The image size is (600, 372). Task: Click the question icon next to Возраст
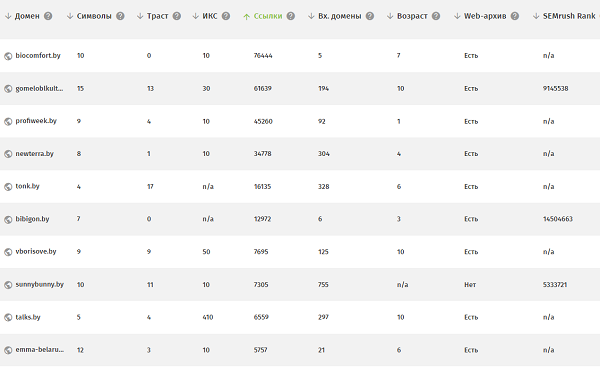436,16
